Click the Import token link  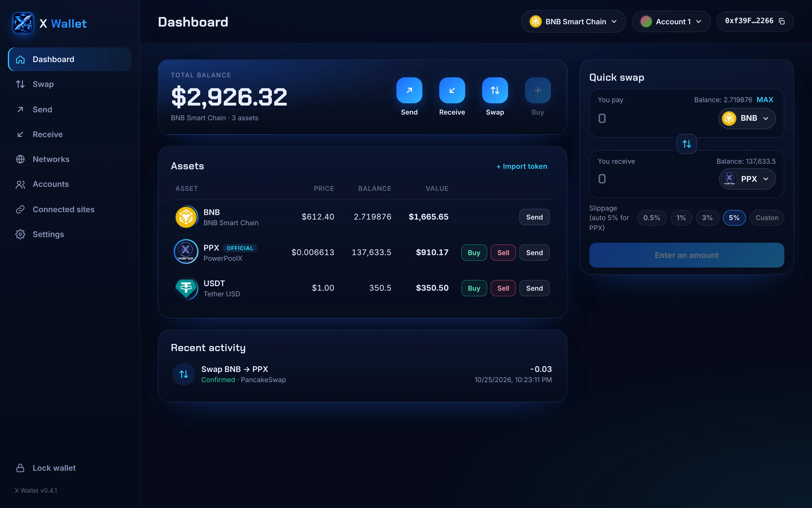click(x=522, y=166)
